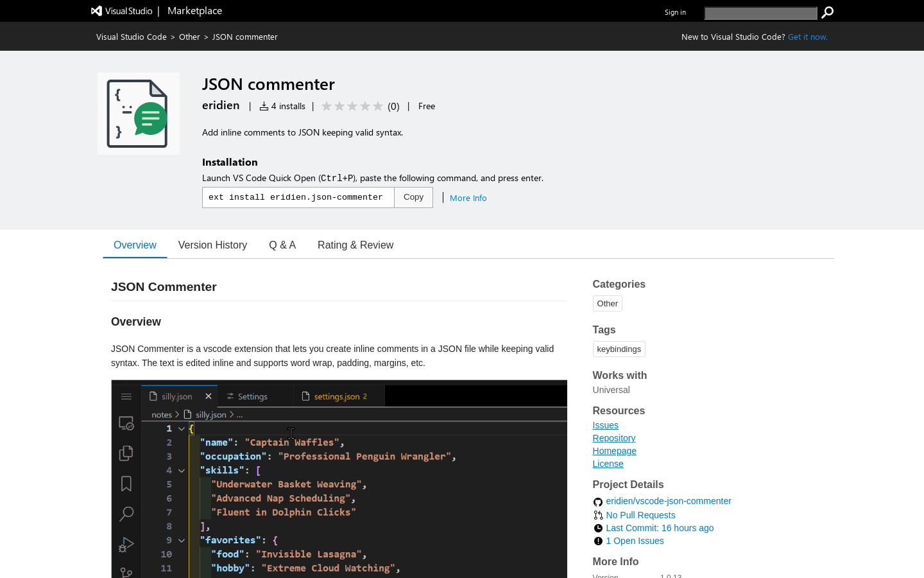Collapse the fold arrow on line 4
Viewport: 924px width, 578px height.
pos(182,470)
